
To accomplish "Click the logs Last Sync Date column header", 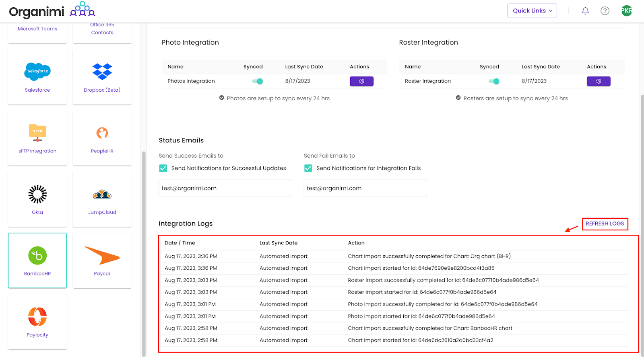I will tap(279, 243).
